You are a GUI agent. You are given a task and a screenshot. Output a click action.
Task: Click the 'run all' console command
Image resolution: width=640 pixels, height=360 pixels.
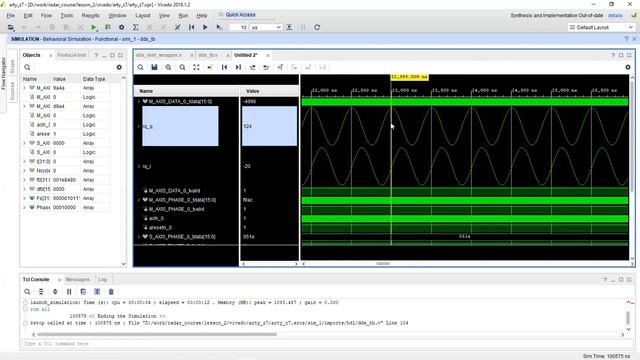point(40,309)
